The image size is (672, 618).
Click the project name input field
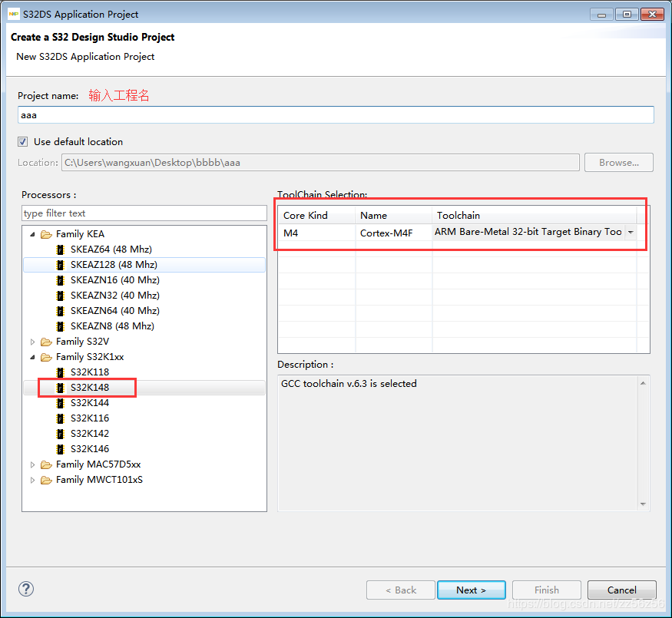[336, 114]
